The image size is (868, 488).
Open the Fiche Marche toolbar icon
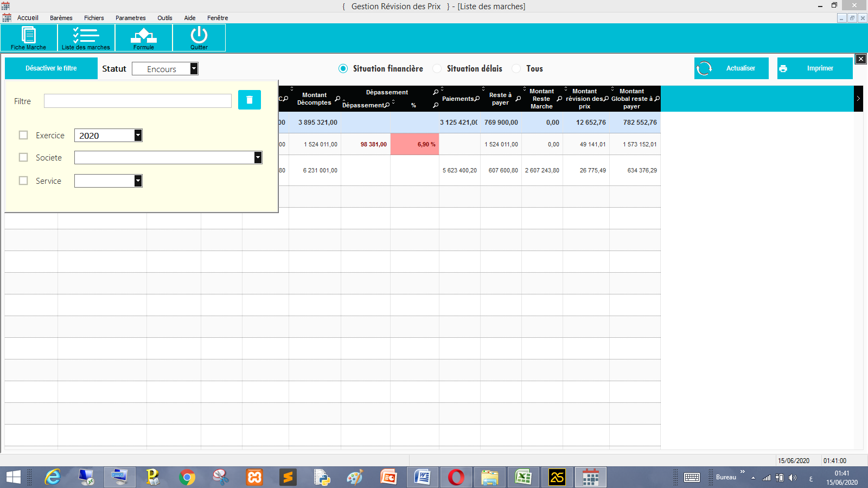pos(29,37)
